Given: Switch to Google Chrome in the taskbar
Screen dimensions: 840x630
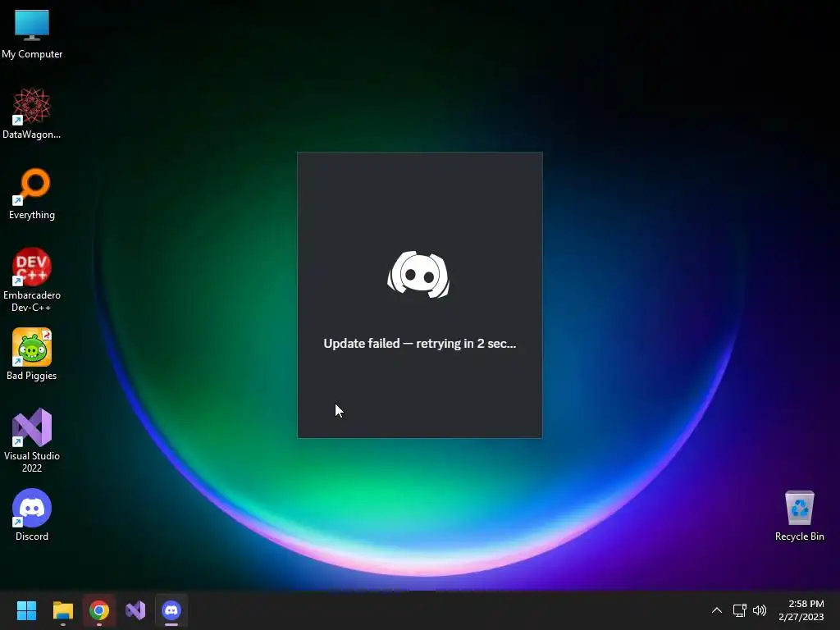Looking at the screenshot, I should pyautogui.click(x=99, y=610).
